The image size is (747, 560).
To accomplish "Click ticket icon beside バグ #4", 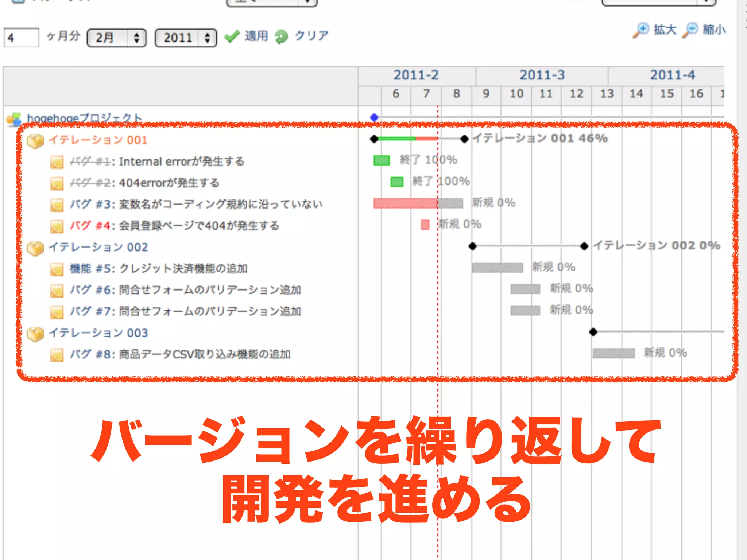I will (57, 226).
